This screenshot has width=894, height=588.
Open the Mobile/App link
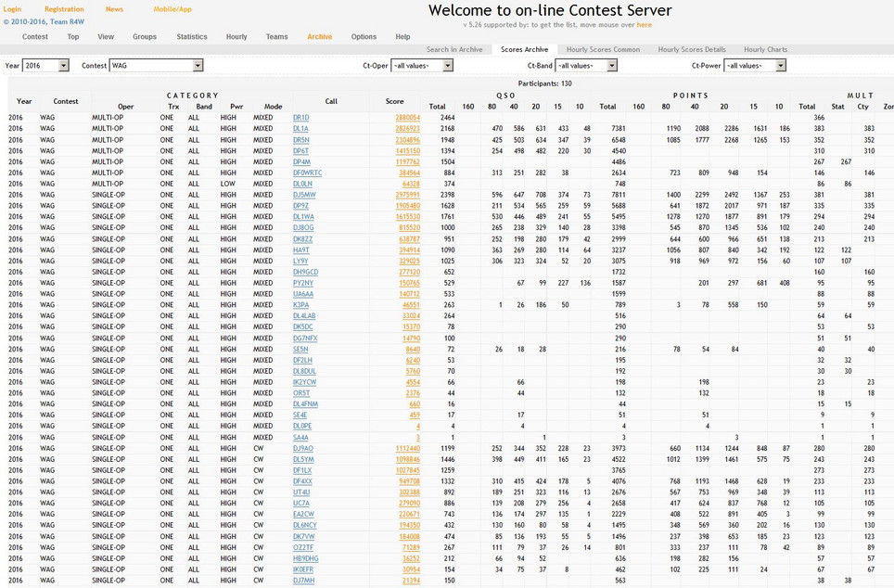(172, 9)
